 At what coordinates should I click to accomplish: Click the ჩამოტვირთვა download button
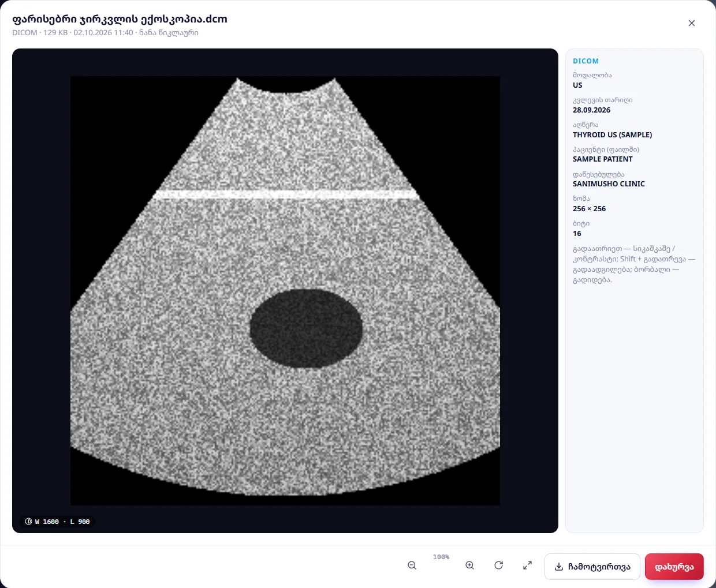coord(592,567)
